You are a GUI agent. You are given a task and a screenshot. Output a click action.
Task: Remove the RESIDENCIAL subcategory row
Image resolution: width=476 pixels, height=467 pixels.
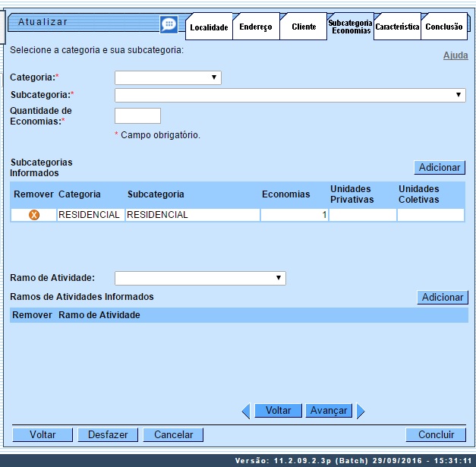point(33,215)
